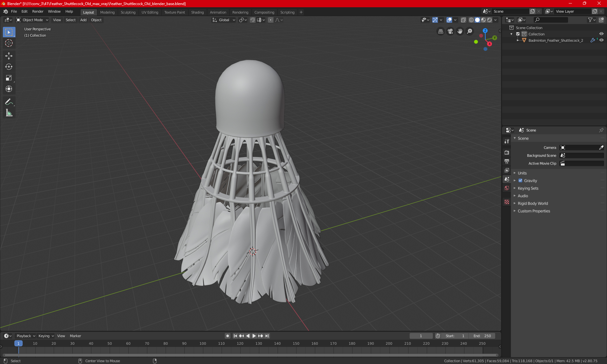Switch to the Sculpting workspace tab
Screen dimensions: 607x364
coord(128,12)
